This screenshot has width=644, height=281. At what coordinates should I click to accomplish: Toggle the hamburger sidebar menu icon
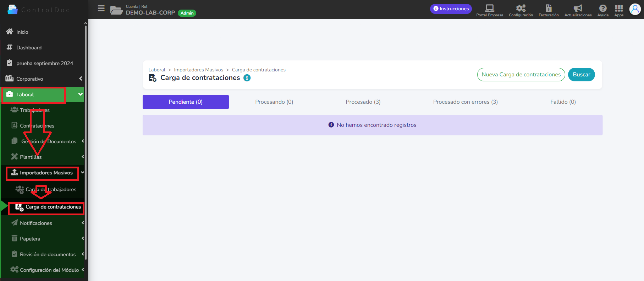[101, 8]
